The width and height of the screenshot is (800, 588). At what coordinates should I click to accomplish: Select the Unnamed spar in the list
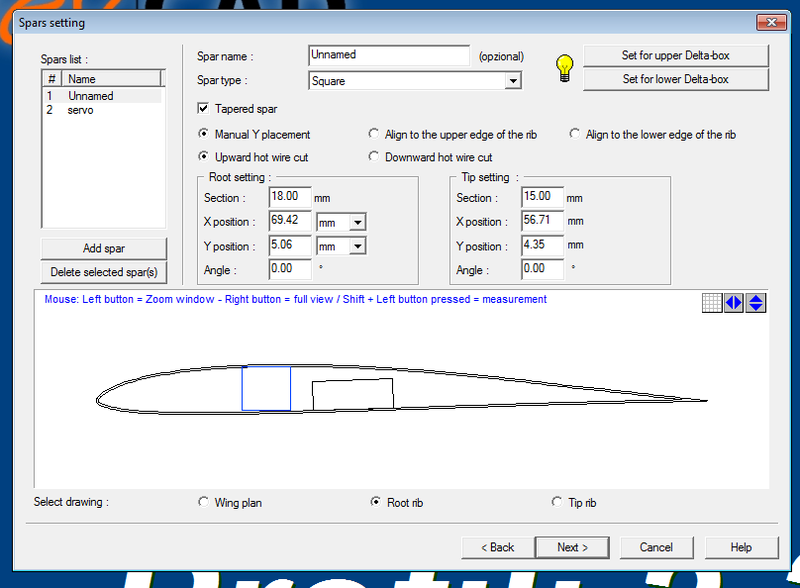90,96
